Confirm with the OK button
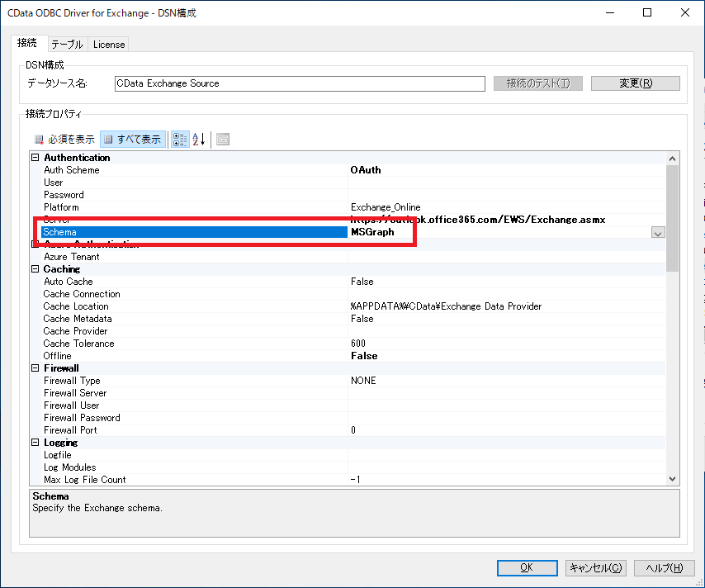This screenshot has height=588, width=705. pyautogui.click(x=527, y=567)
